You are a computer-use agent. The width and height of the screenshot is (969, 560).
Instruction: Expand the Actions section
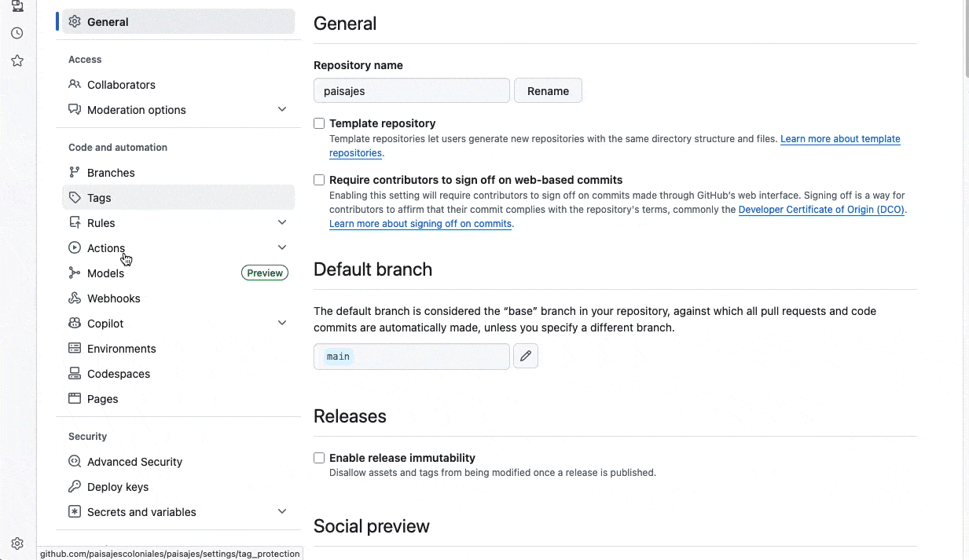282,247
